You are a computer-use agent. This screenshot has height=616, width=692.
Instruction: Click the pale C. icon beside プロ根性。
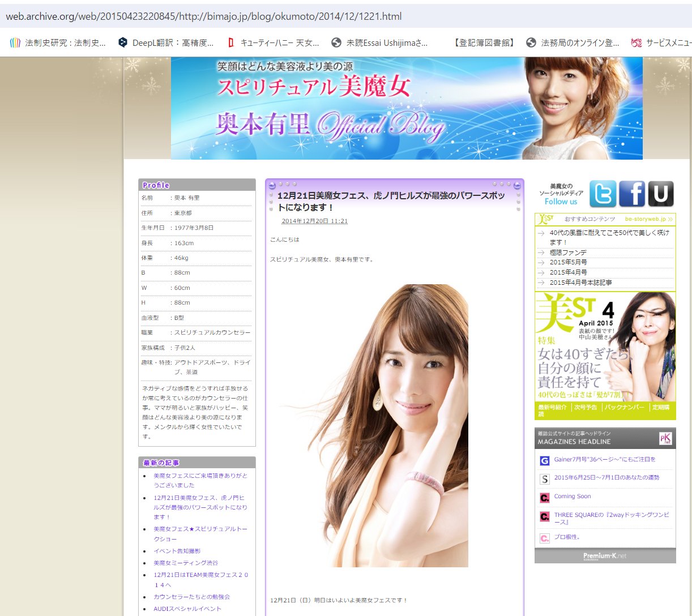[545, 538]
